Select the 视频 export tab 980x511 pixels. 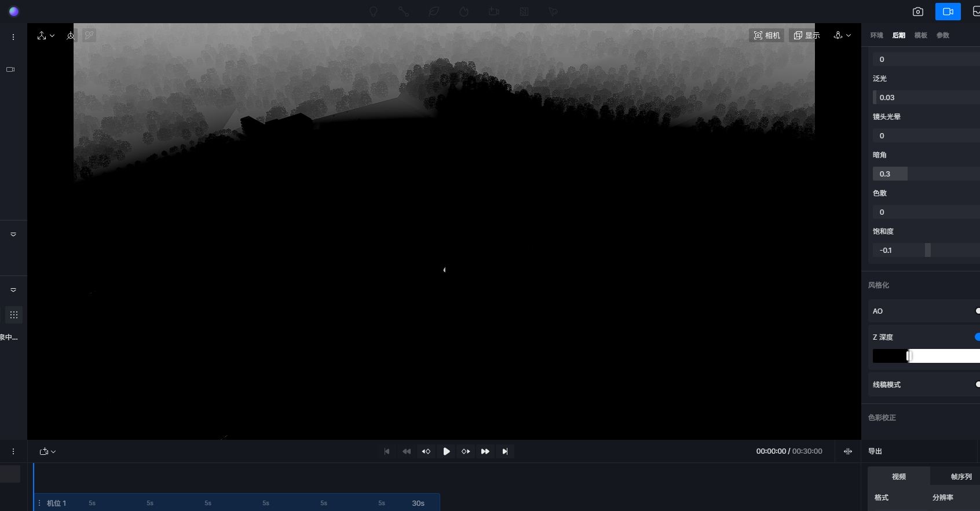(899, 476)
